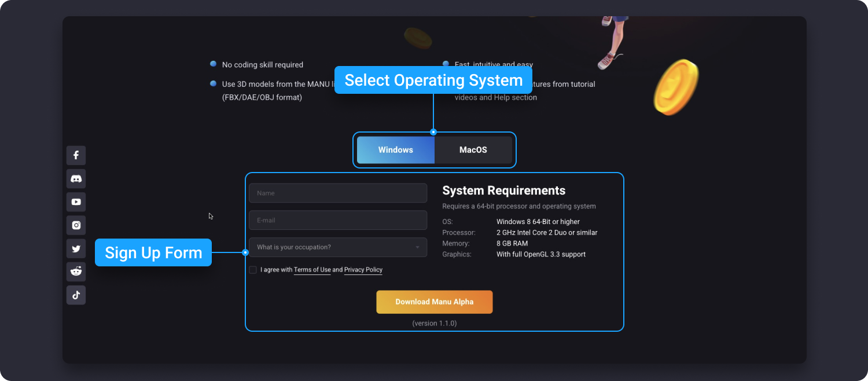Click the System Requirements heading
Viewport: 868px width, 381px height.
click(x=504, y=190)
